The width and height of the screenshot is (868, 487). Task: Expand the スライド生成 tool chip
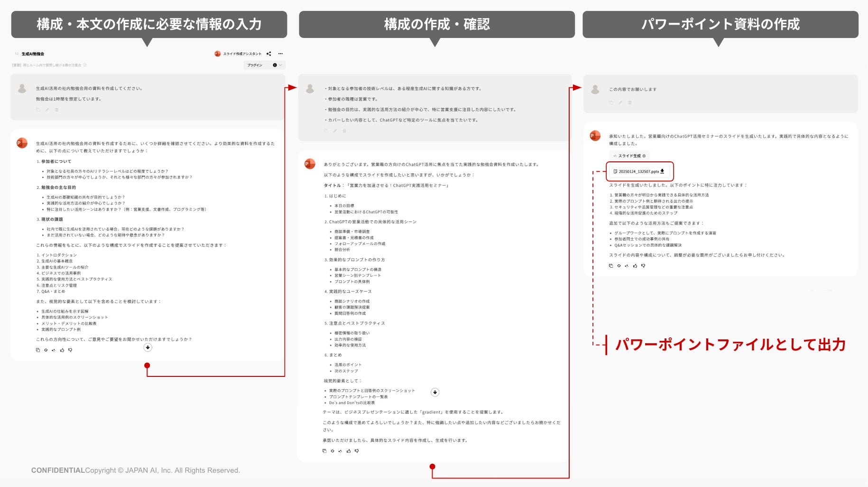point(629,156)
